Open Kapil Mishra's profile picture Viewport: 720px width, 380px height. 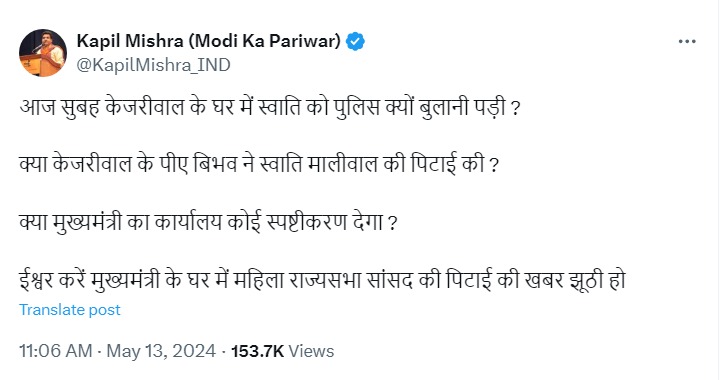(x=43, y=53)
